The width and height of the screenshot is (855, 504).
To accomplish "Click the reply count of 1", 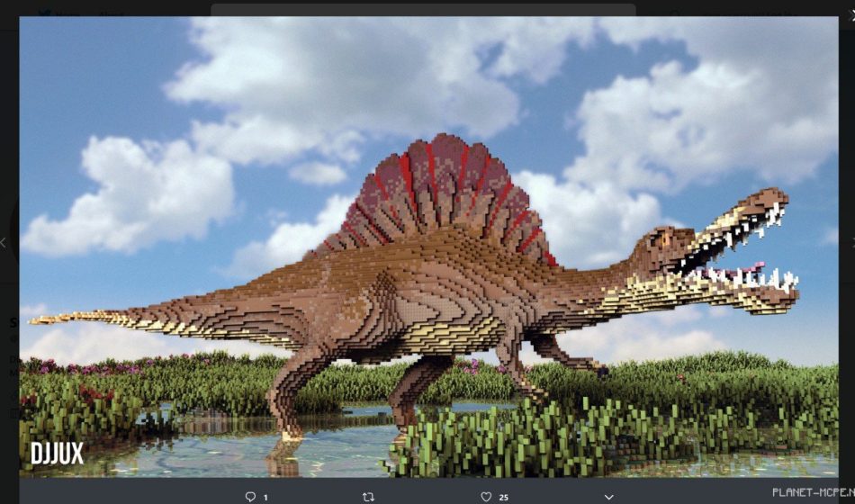I will click(265, 497).
